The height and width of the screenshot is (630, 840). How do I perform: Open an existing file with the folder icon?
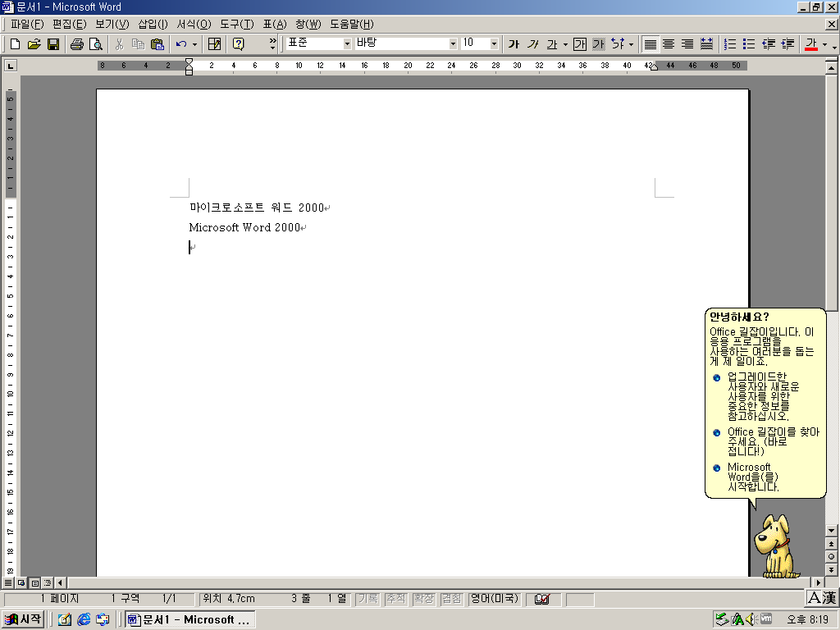(x=34, y=44)
